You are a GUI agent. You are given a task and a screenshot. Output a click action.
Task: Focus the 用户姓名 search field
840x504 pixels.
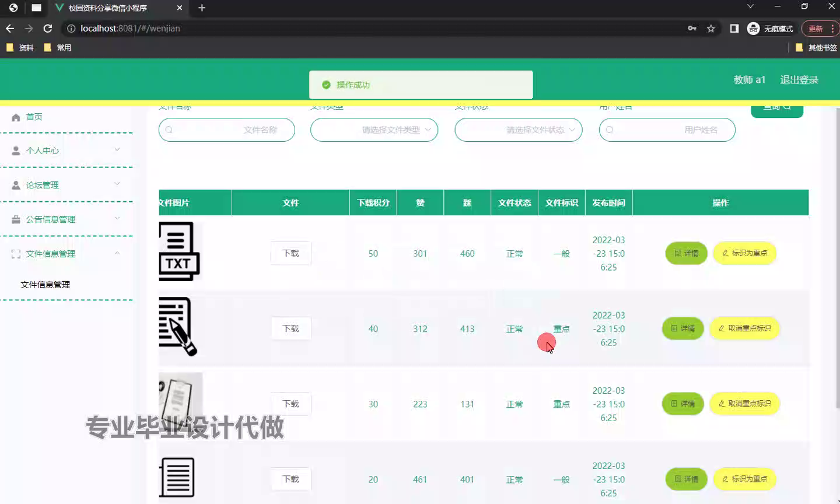(x=667, y=129)
